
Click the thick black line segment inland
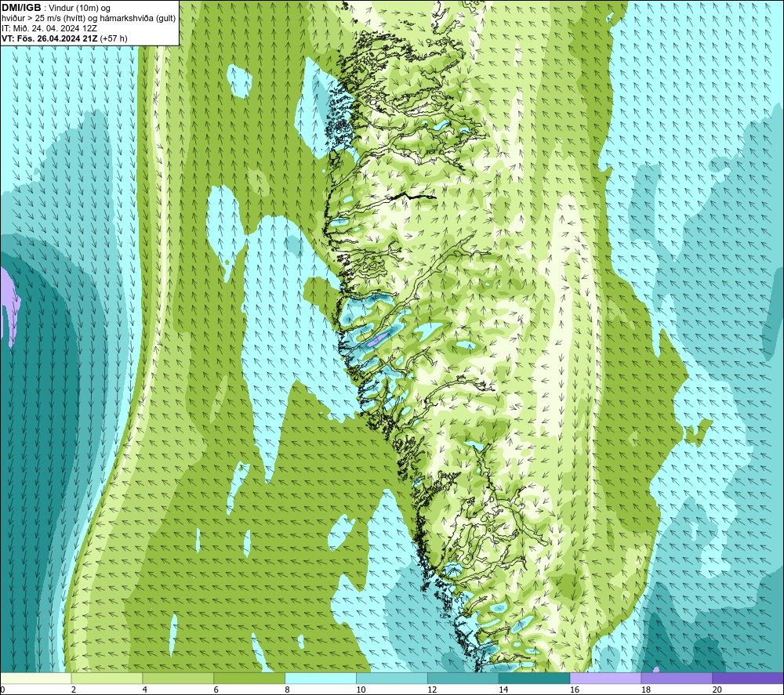click(x=412, y=197)
